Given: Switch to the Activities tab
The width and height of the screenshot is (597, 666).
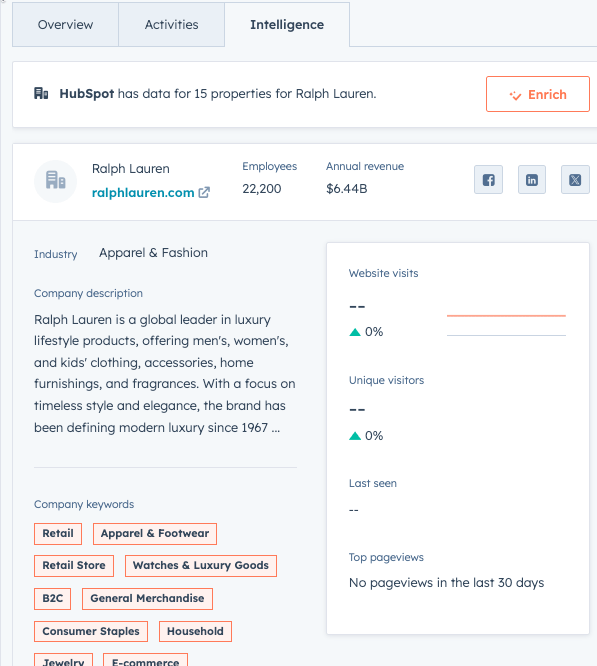Looking at the screenshot, I should click(172, 25).
